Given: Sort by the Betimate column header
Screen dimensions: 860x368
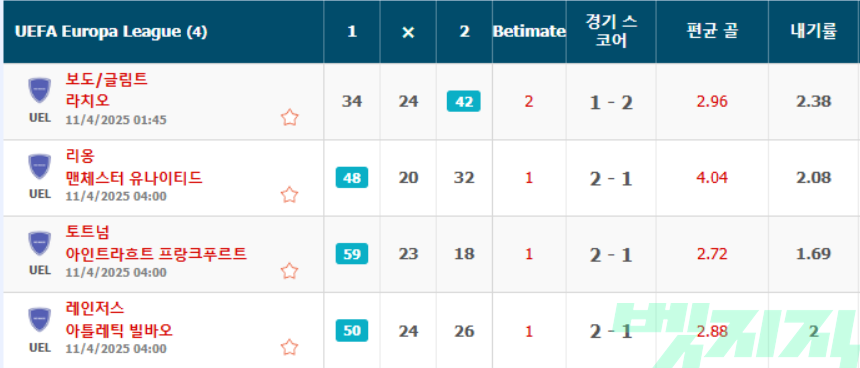Looking at the screenshot, I should tap(529, 32).
